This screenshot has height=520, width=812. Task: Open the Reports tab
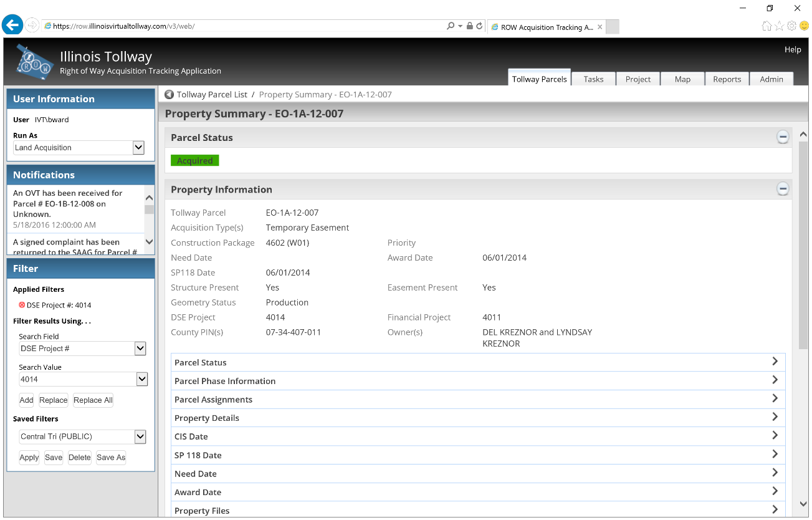coord(727,79)
